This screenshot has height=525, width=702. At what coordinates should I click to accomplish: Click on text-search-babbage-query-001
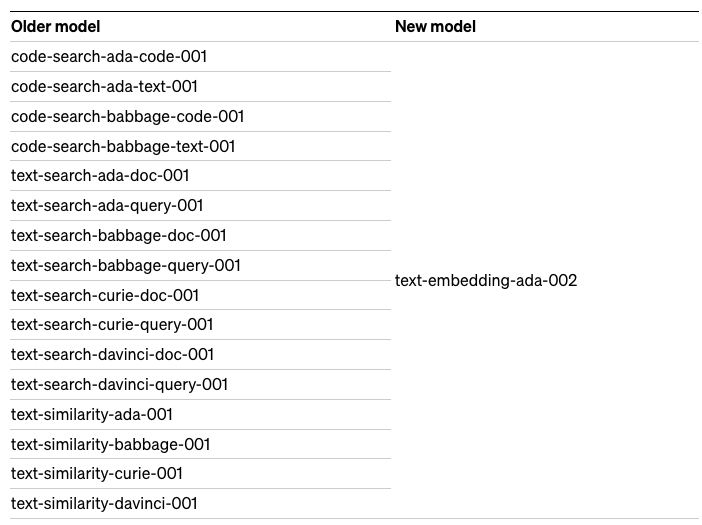[126, 266]
